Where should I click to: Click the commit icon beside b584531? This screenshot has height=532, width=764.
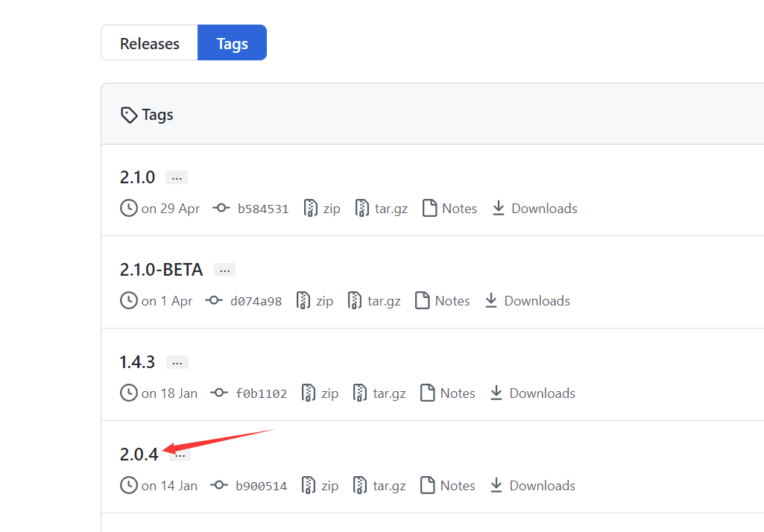point(221,208)
